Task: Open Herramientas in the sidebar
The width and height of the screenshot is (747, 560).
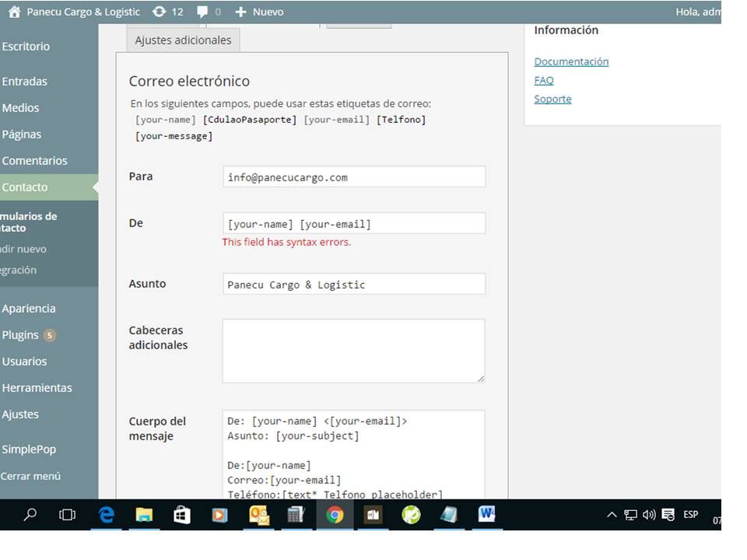Action: click(37, 387)
